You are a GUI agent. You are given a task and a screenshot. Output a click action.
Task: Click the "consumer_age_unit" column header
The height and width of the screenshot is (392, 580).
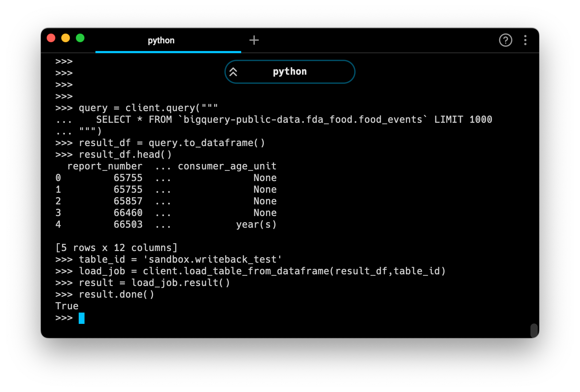pos(227,166)
